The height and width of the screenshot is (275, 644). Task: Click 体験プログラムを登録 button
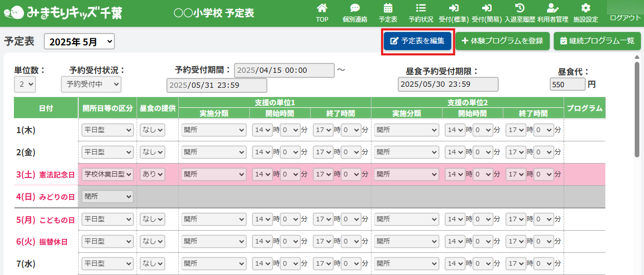pyautogui.click(x=502, y=41)
